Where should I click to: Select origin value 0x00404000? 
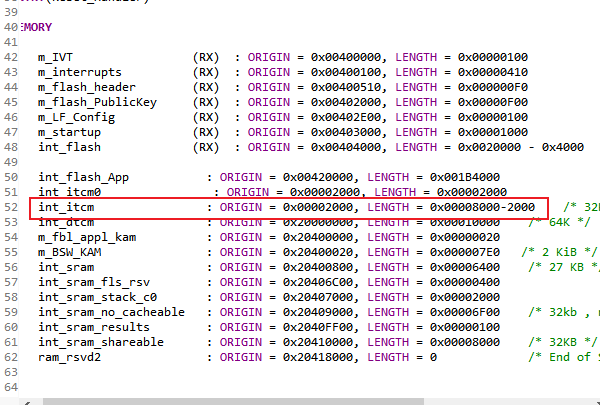pyautogui.click(x=346, y=147)
